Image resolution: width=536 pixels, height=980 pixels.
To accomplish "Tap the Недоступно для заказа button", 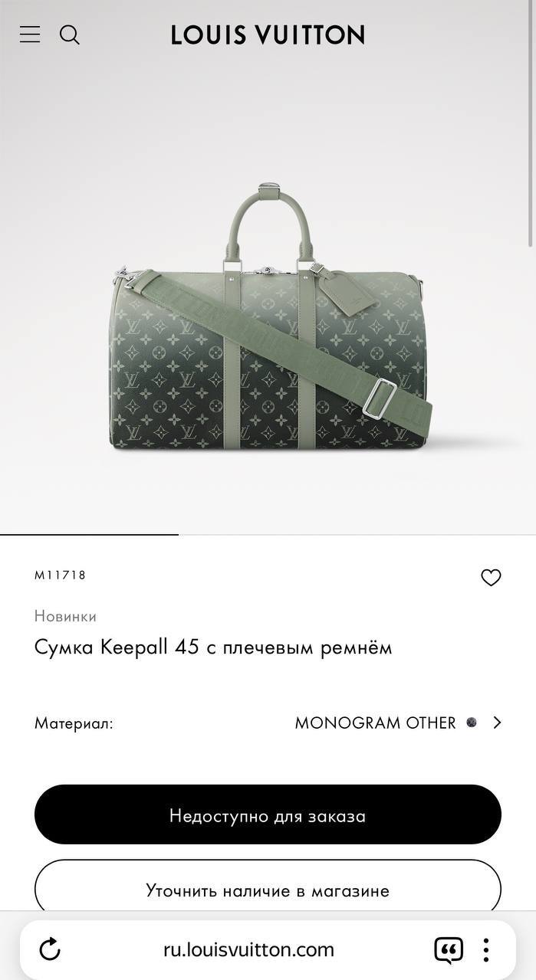I will (x=268, y=814).
